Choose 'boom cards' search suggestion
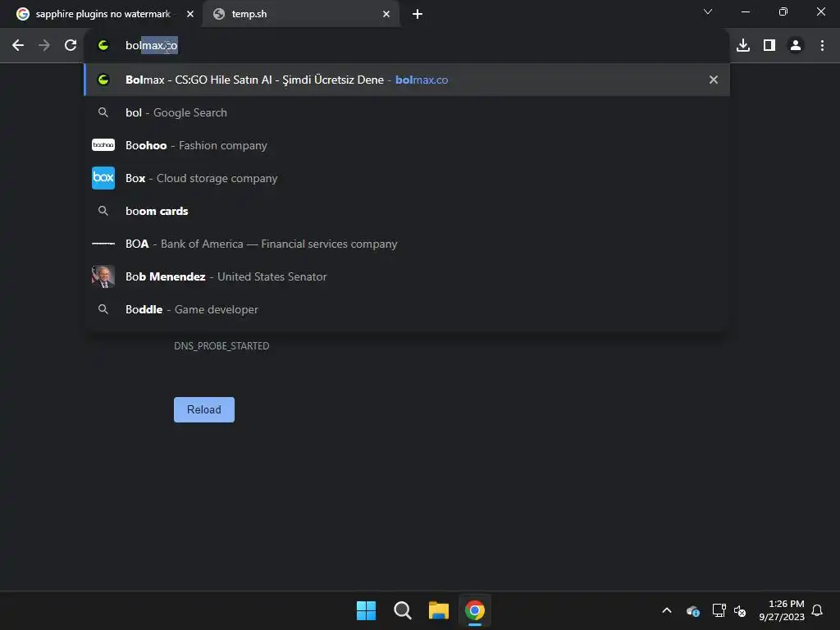Viewport: 840px width, 630px height. click(x=407, y=211)
